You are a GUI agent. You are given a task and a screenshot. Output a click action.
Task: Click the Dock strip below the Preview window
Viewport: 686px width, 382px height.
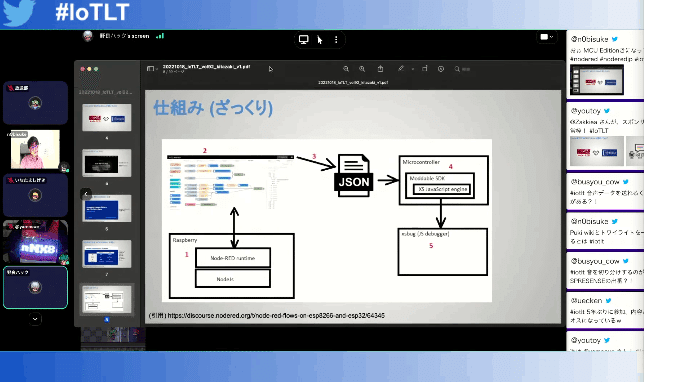(x=113, y=338)
